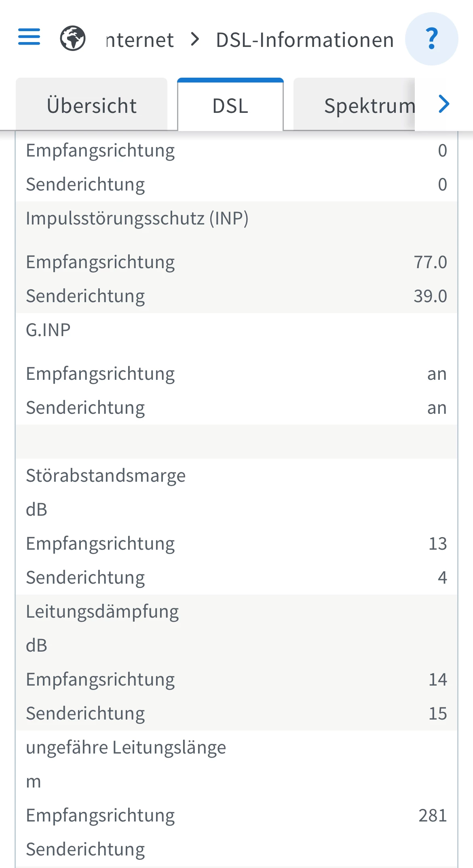The height and width of the screenshot is (868, 473).
Task: Click the DSL-Informationen breadcrumb title
Action: coord(305,40)
